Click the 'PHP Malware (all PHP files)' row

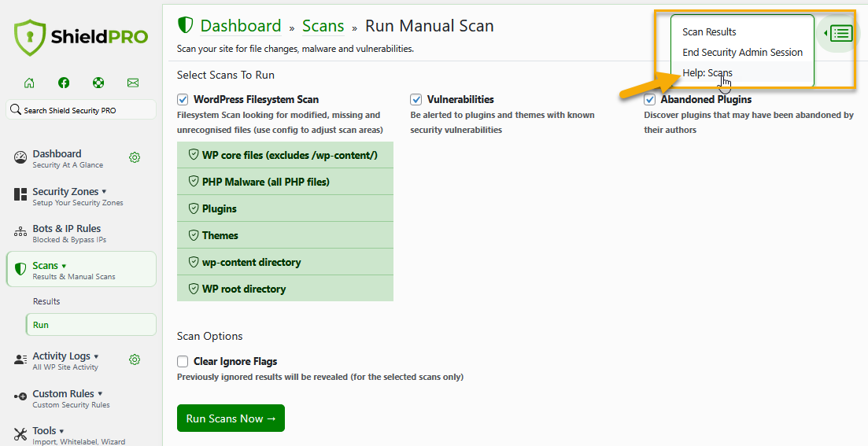(285, 182)
